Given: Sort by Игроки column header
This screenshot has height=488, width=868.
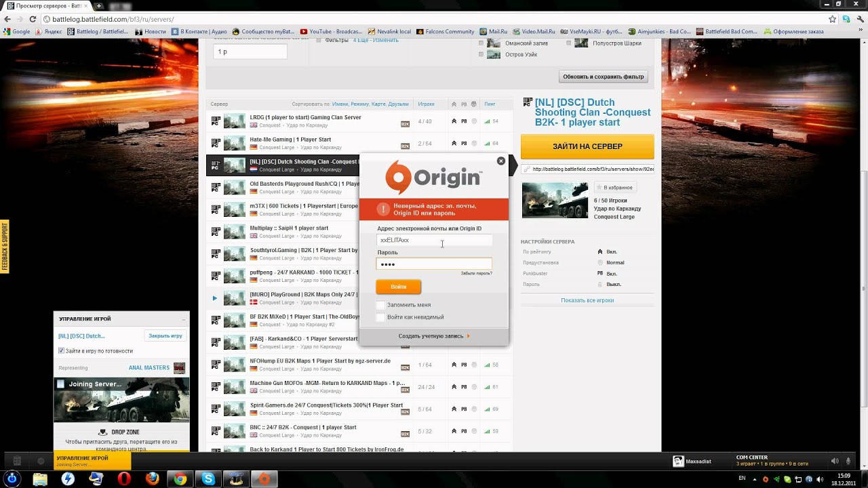Looking at the screenshot, I should tap(426, 104).
